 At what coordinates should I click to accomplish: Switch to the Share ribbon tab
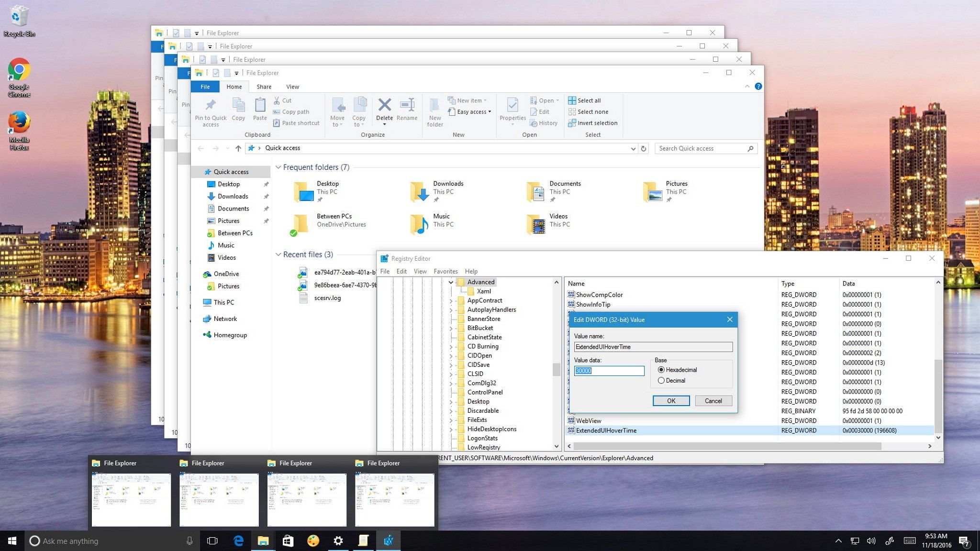264,87
